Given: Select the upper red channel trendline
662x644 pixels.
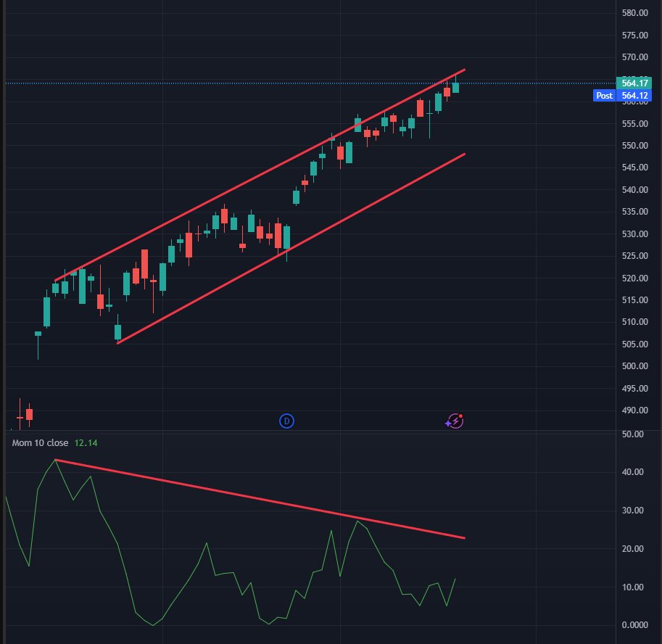Looking at the screenshot, I should (x=260, y=175).
